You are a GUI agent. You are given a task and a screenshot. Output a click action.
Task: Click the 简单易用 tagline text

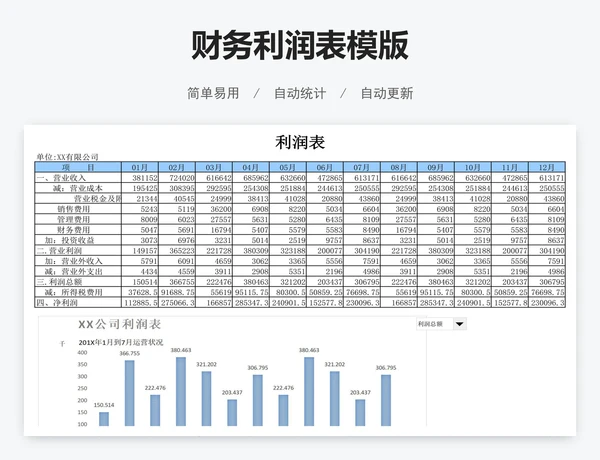point(213,93)
